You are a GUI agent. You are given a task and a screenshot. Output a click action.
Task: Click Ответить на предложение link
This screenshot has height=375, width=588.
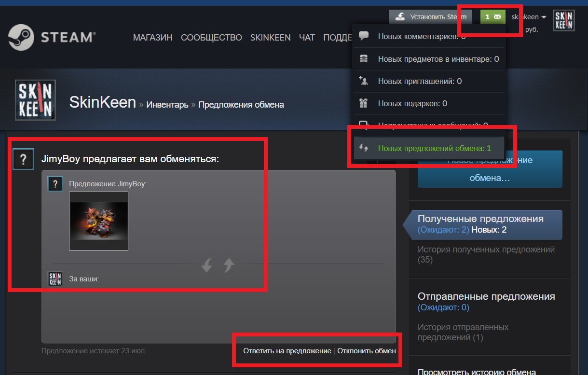pyautogui.click(x=287, y=351)
